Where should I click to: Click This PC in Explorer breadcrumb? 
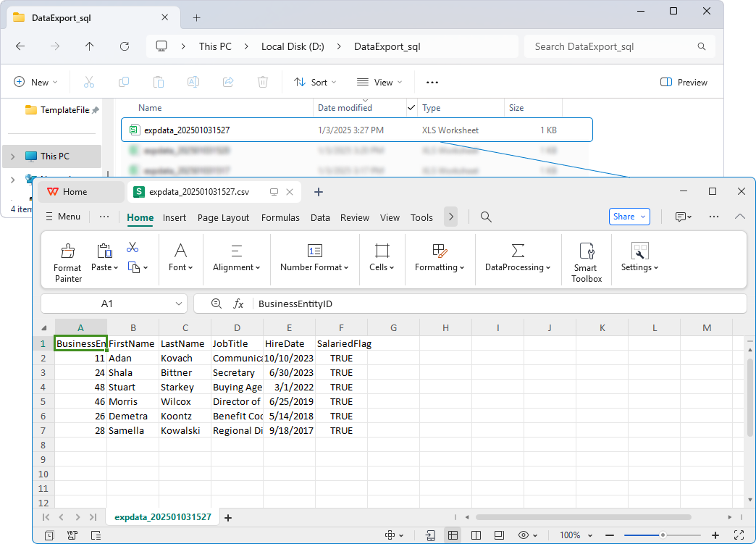[x=215, y=46]
